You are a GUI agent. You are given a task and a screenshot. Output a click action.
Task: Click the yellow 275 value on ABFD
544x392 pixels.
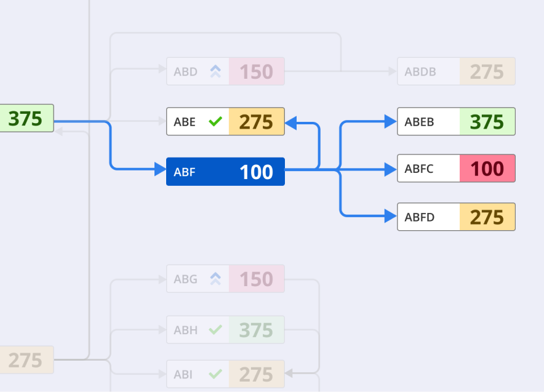487,217
